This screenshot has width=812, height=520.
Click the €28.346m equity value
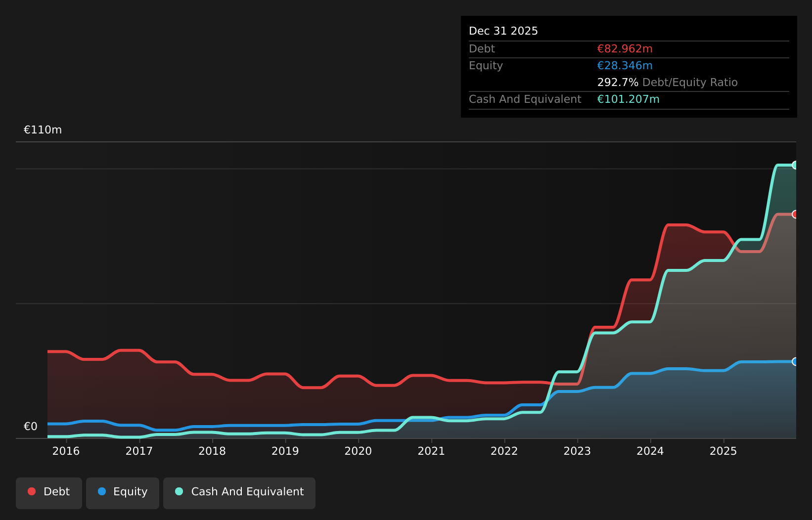point(625,66)
